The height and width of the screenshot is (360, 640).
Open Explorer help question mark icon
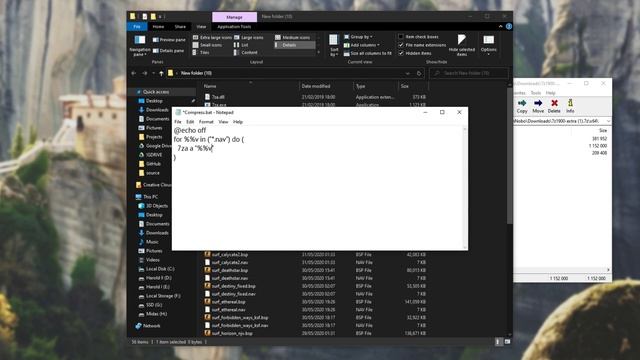pyautogui.click(x=509, y=26)
